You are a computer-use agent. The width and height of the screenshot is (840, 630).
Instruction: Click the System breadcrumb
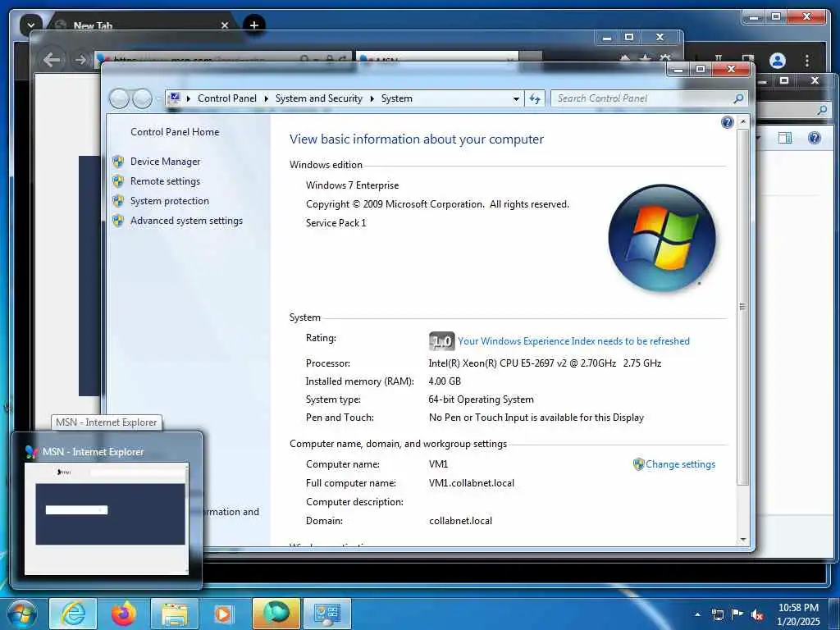397,98
